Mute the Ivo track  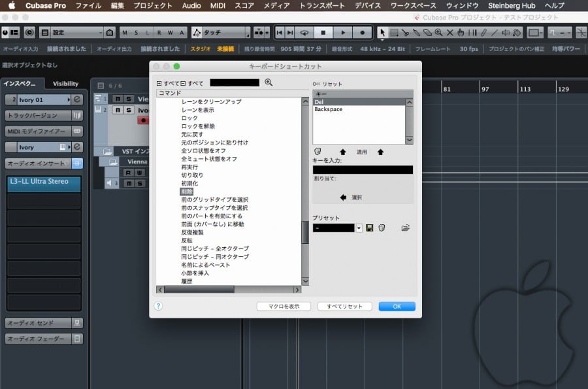[118, 110]
